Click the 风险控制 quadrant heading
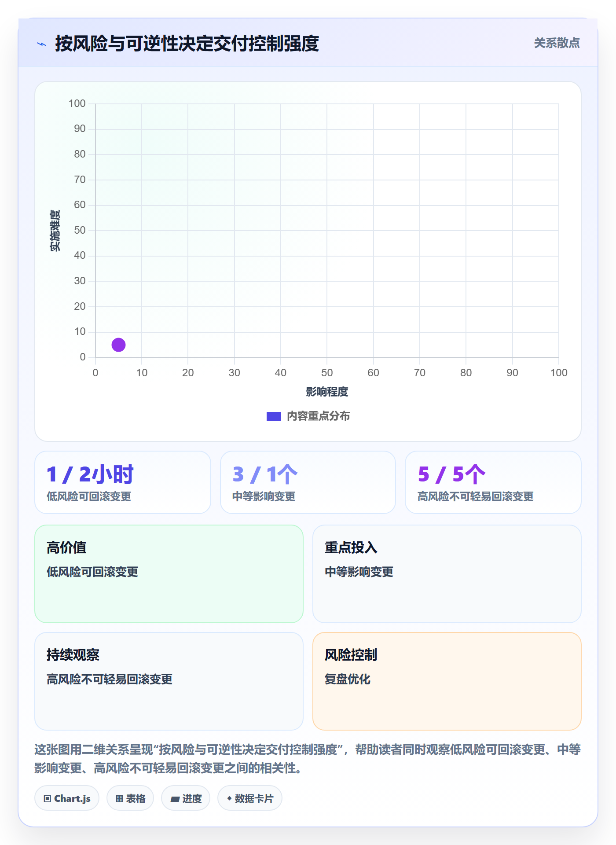 [x=351, y=655]
